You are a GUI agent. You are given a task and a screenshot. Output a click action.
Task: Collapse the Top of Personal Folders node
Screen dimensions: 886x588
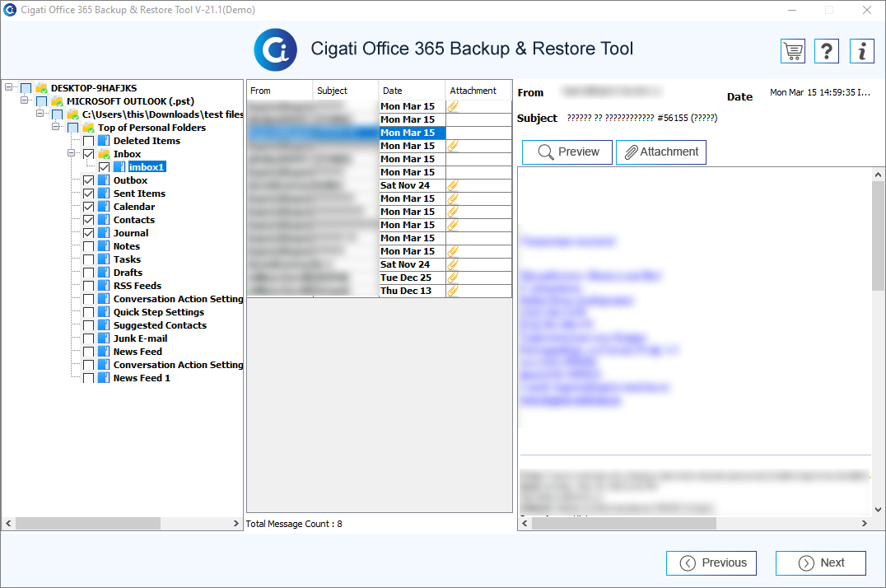point(55,127)
